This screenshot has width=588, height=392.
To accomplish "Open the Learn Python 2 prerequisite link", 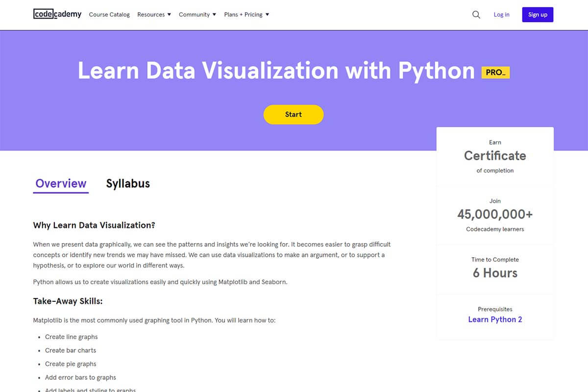I will coord(495,319).
